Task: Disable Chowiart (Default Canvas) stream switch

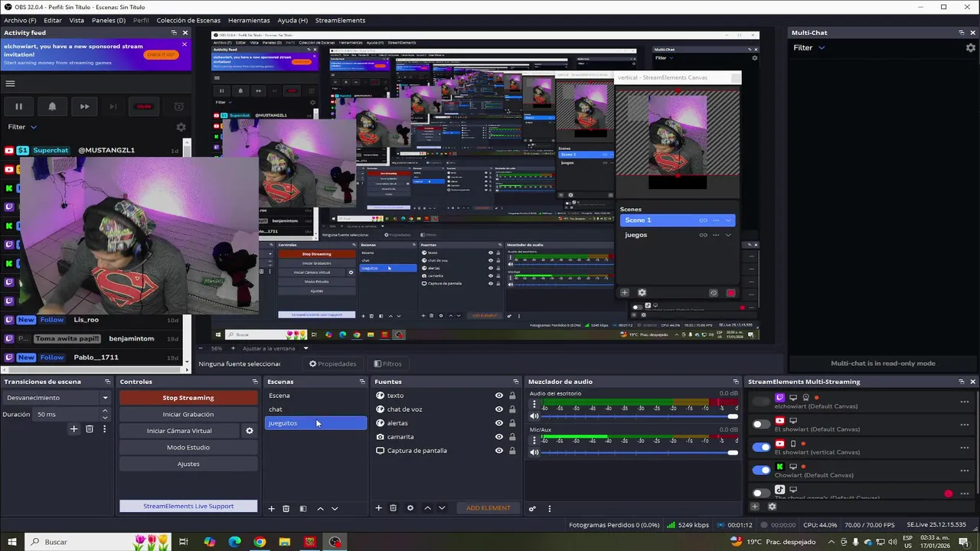Action: coord(761,470)
